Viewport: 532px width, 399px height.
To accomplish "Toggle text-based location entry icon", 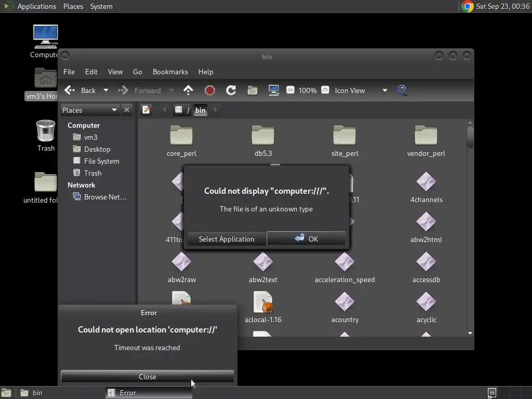I will (x=146, y=110).
